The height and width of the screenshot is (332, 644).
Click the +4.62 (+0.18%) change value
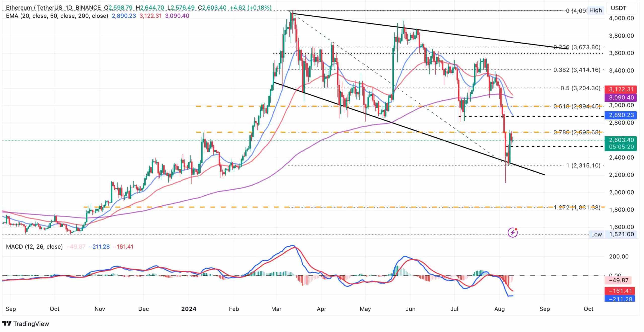tap(251, 8)
